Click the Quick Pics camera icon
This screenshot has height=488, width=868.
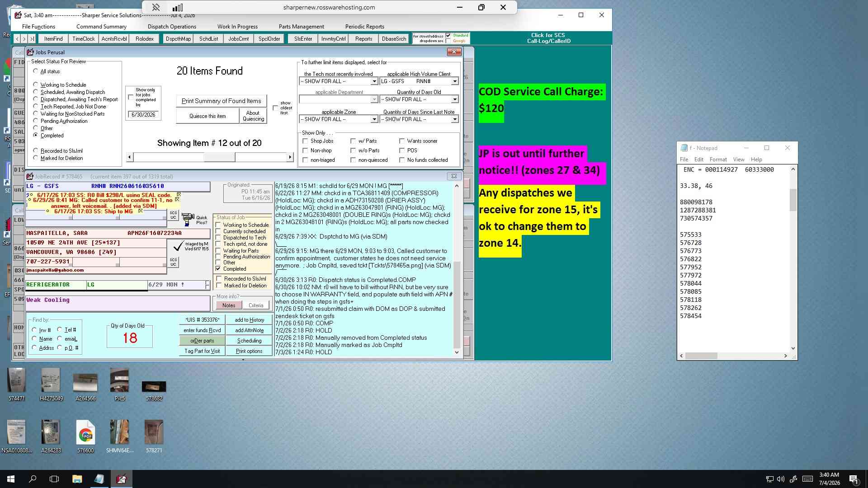pyautogui.click(x=188, y=220)
